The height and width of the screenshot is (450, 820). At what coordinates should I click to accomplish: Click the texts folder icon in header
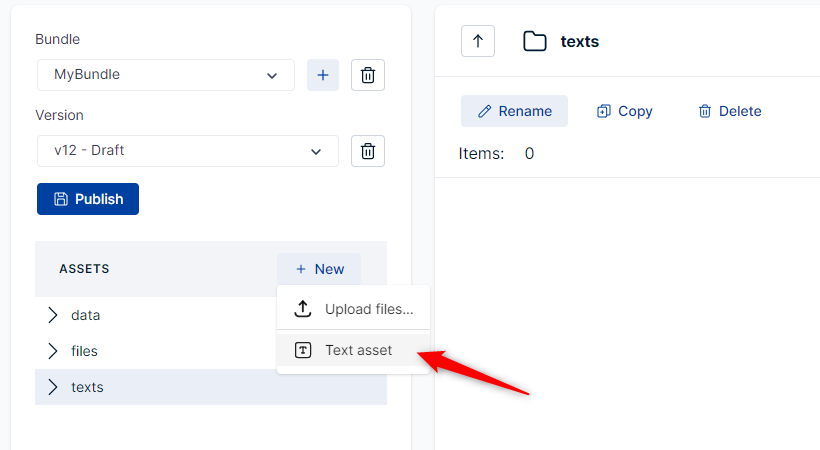coord(535,41)
